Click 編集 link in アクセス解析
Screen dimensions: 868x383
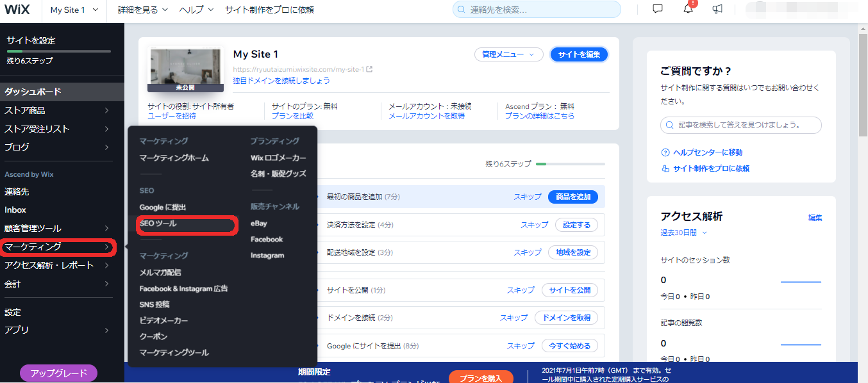[815, 218]
